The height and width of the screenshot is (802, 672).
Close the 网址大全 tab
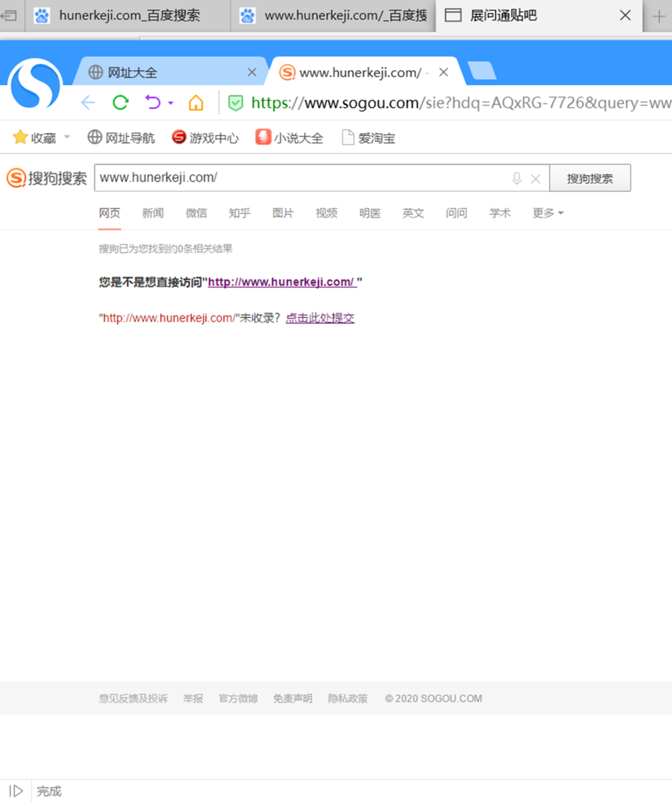click(252, 72)
